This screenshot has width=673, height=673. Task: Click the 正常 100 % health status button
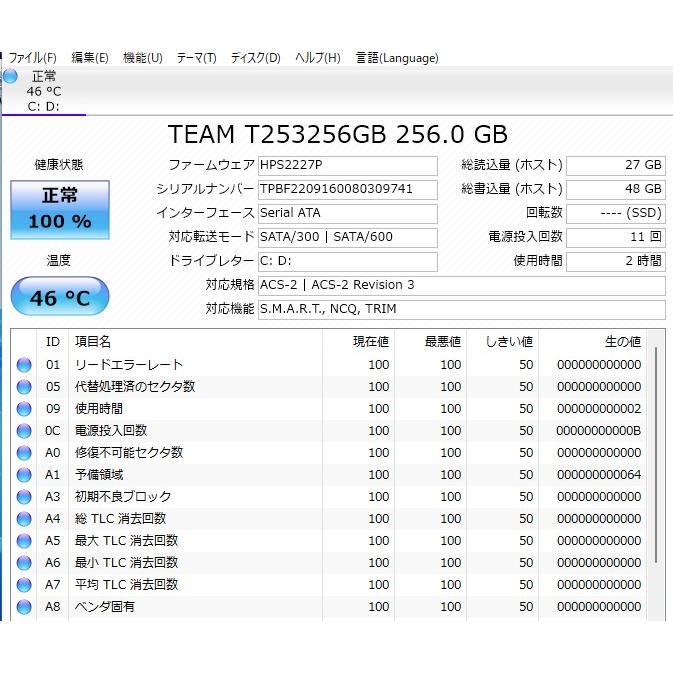coord(60,209)
